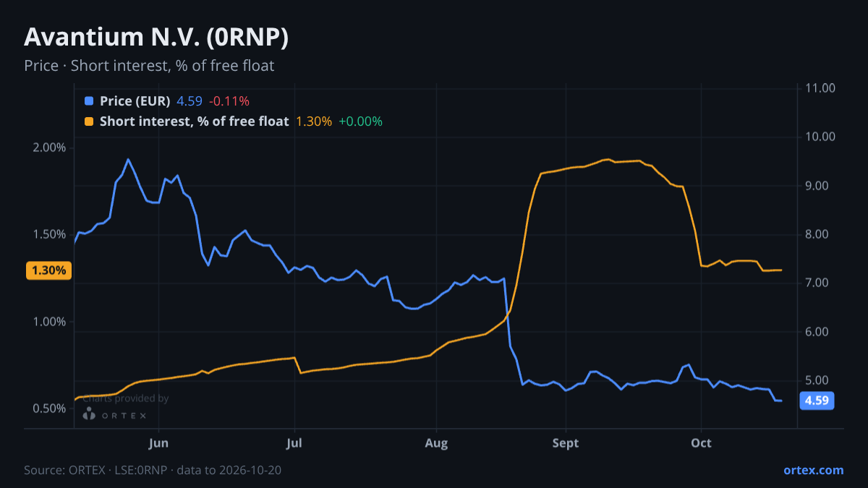
Task: Click the 1.50% left axis label
Action: (x=51, y=234)
